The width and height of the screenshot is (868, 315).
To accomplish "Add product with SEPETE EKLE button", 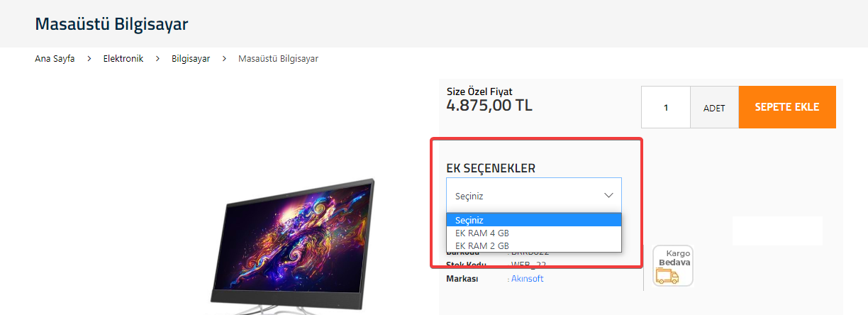I will (787, 107).
